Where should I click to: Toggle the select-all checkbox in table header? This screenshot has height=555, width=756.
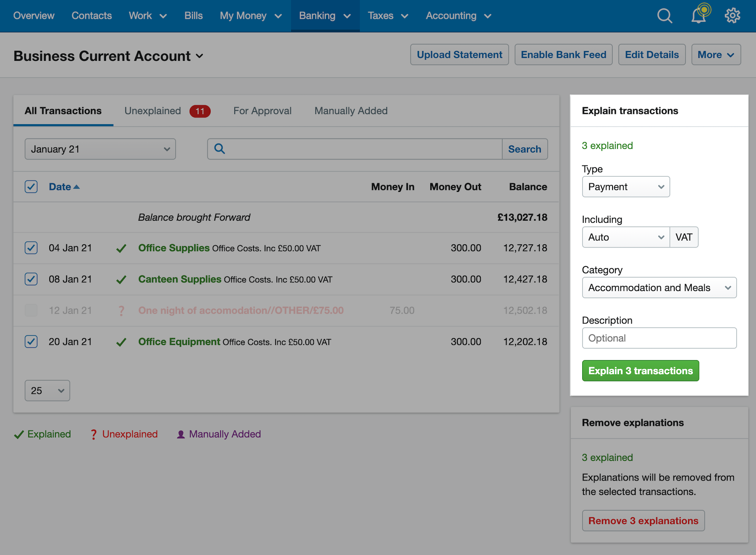point(31,187)
